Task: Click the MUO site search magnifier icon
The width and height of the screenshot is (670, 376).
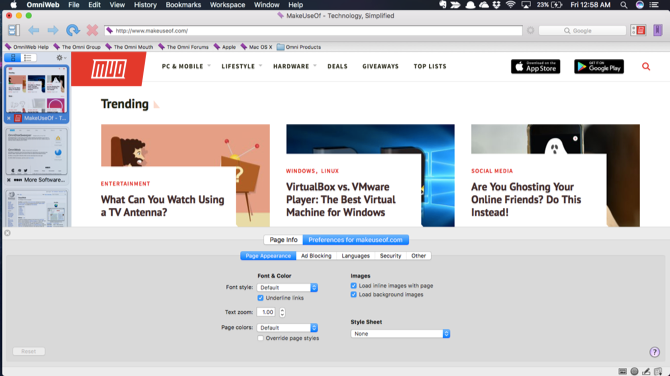Action: [x=646, y=66]
